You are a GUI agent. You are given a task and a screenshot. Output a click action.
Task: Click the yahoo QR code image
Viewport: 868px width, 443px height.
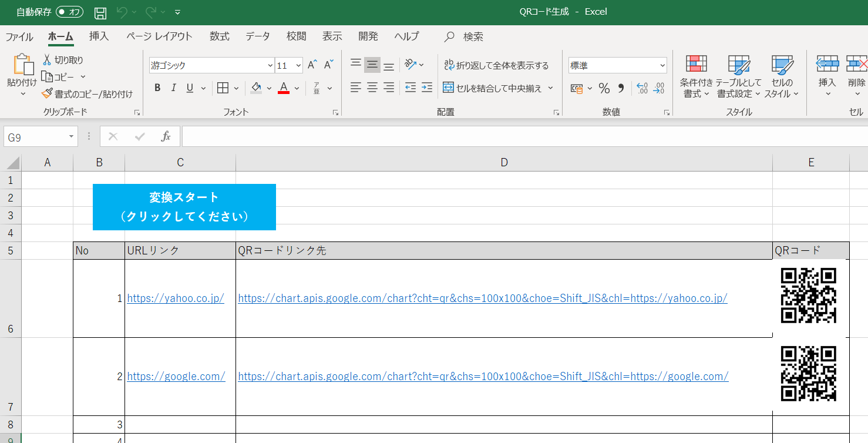[x=809, y=296]
